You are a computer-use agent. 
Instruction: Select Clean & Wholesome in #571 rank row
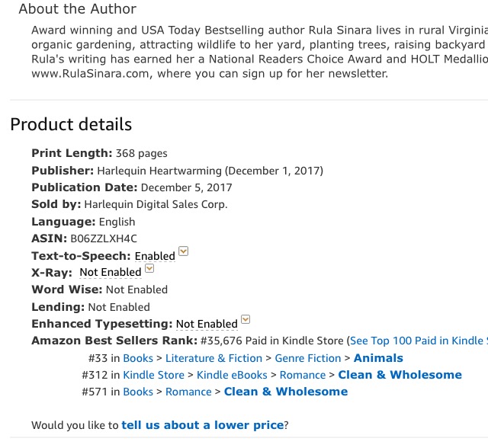click(285, 392)
